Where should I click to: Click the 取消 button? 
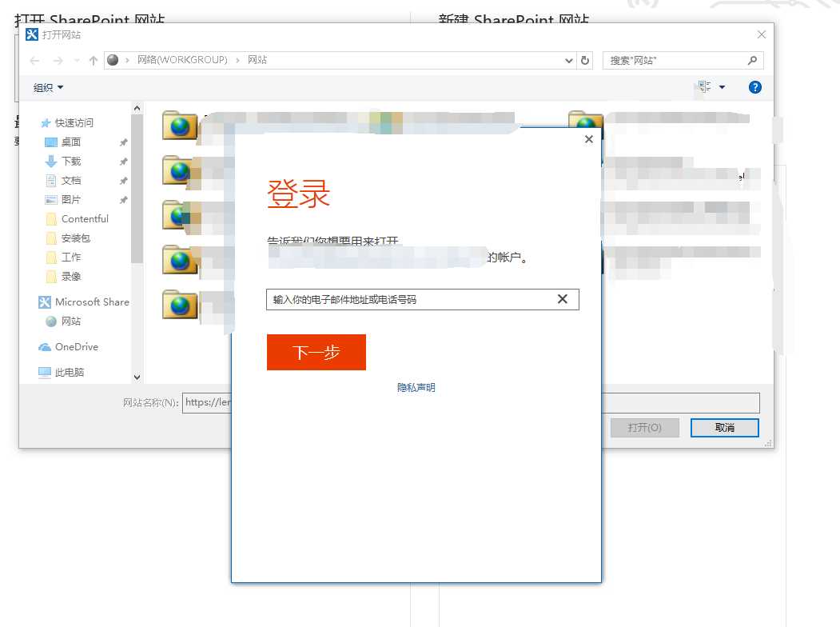725,428
